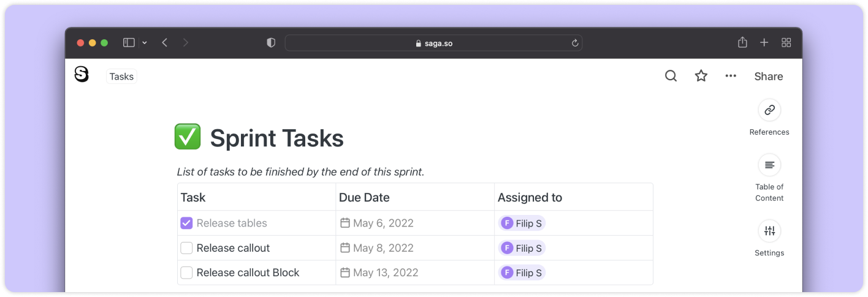Image resolution: width=868 pixels, height=297 pixels.
Task: Click the search magnifier icon
Action: tap(671, 76)
